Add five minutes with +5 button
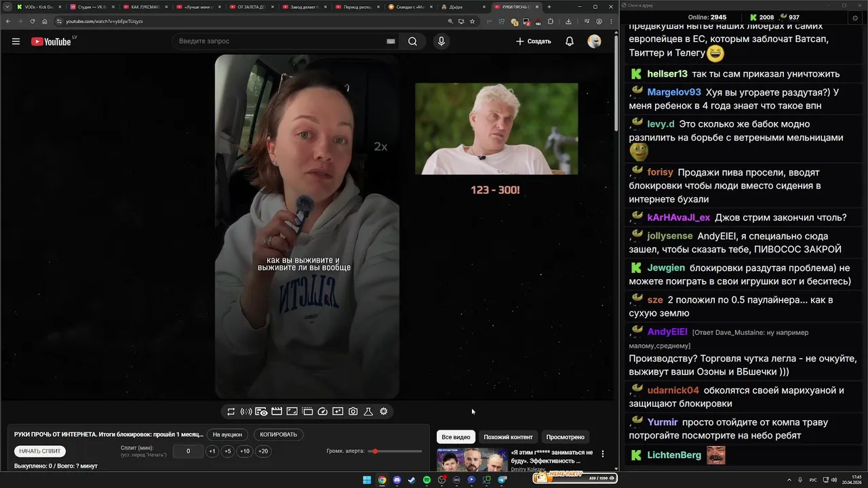This screenshot has width=868, height=488. click(228, 451)
